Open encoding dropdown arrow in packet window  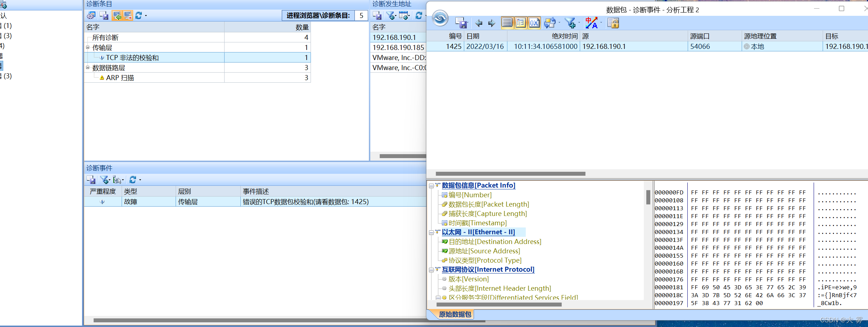pos(601,23)
